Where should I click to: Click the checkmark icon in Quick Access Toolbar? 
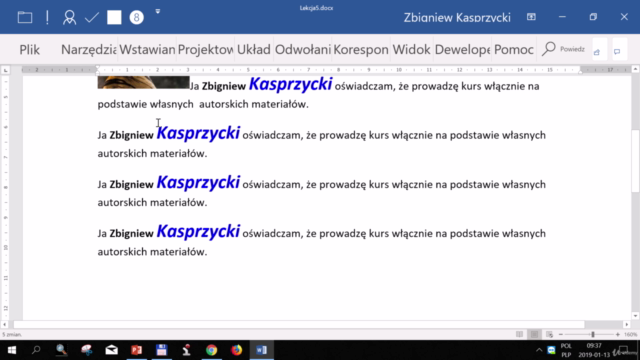click(92, 17)
